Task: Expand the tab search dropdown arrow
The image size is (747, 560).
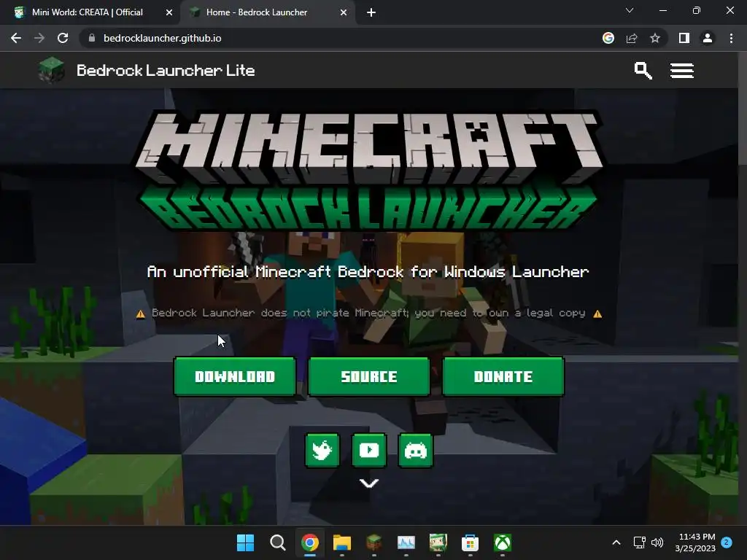Action: pyautogui.click(x=630, y=10)
